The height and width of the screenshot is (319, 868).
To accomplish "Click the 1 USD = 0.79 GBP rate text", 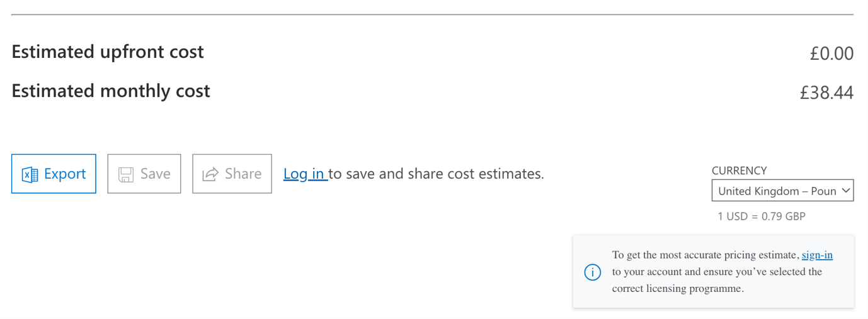I will click(x=761, y=216).
